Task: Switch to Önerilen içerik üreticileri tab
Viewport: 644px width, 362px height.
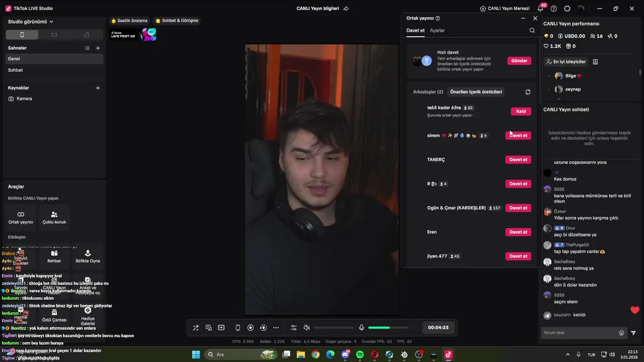Action: 476,92
